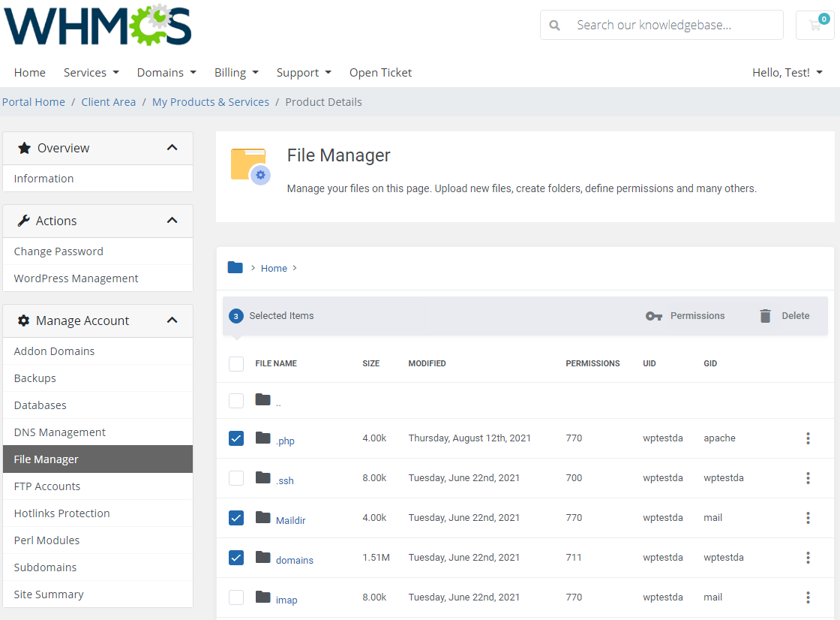Select FTP Accounts in the sidebar
The image size is (840, 620).
coord(98,486)
